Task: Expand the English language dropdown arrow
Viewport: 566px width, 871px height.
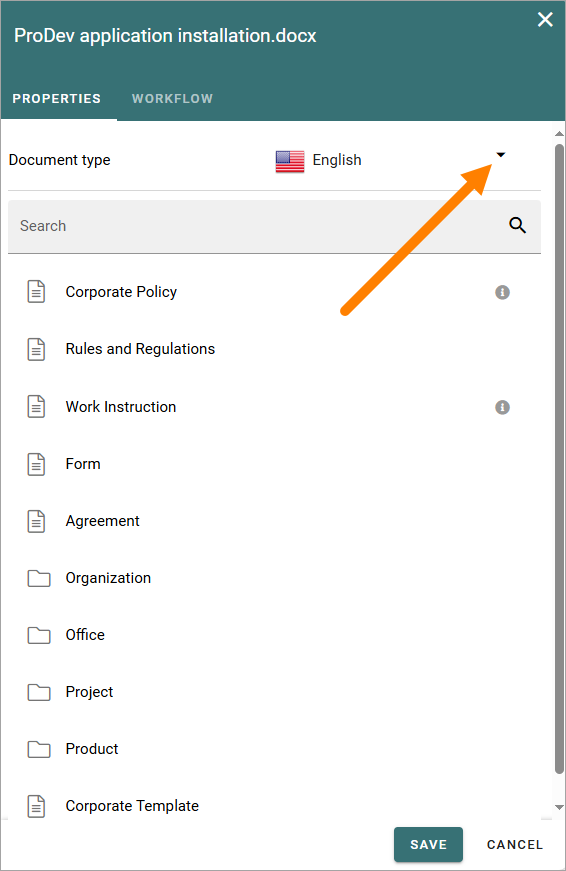Action: (x=500, y=155)
